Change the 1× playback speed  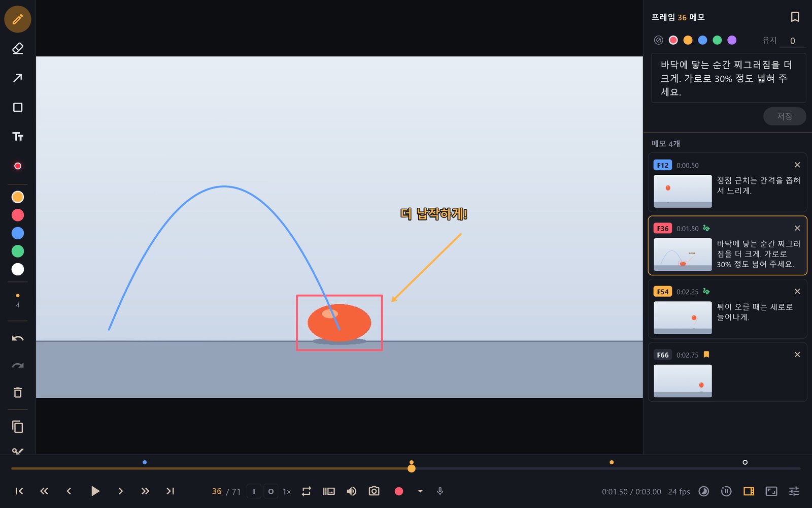point(287,492)
